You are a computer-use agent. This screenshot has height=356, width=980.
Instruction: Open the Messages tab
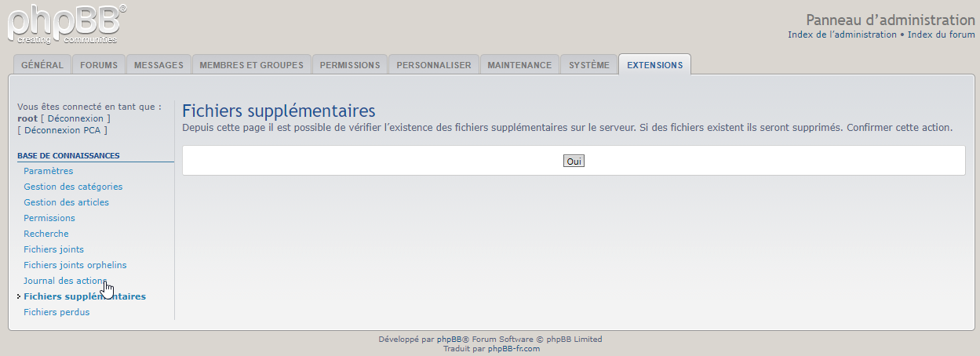tap(158, 65)
